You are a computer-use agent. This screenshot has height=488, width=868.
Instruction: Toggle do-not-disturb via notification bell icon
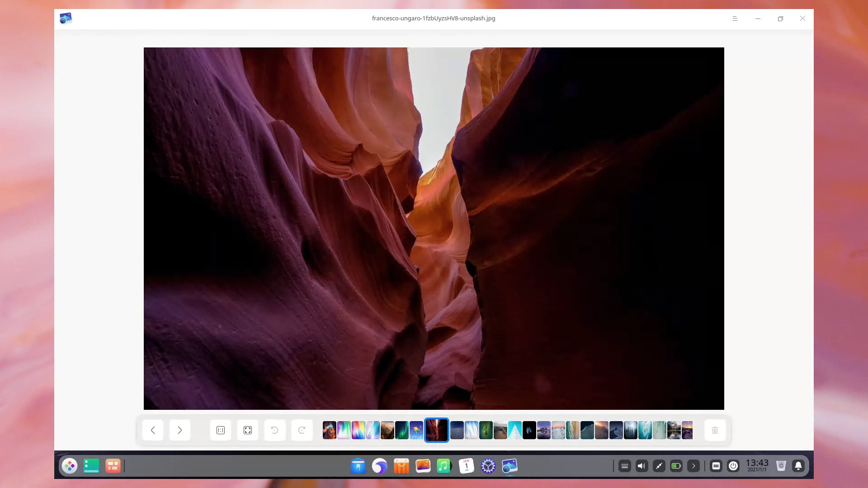[798, 466]
